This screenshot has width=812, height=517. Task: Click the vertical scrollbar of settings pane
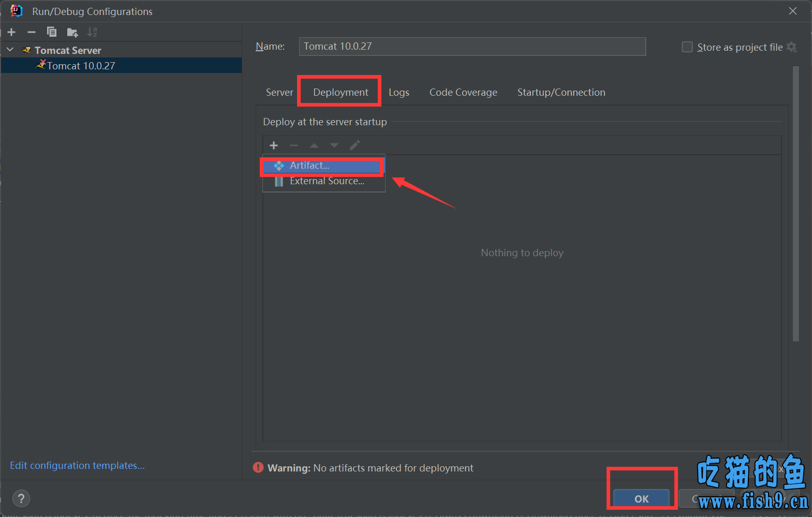tap(796, 204)
